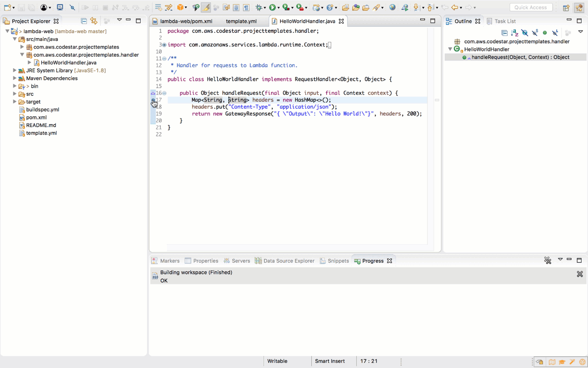Fold the handleRequest method at line 16
This screenshot has width=588, height=368.
(164, 93)
